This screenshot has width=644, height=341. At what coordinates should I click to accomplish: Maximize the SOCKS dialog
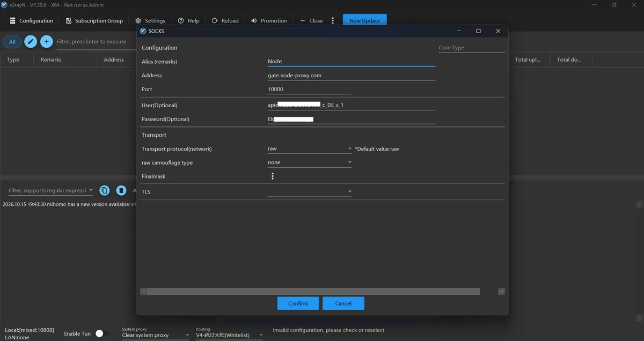coord(478,31)
